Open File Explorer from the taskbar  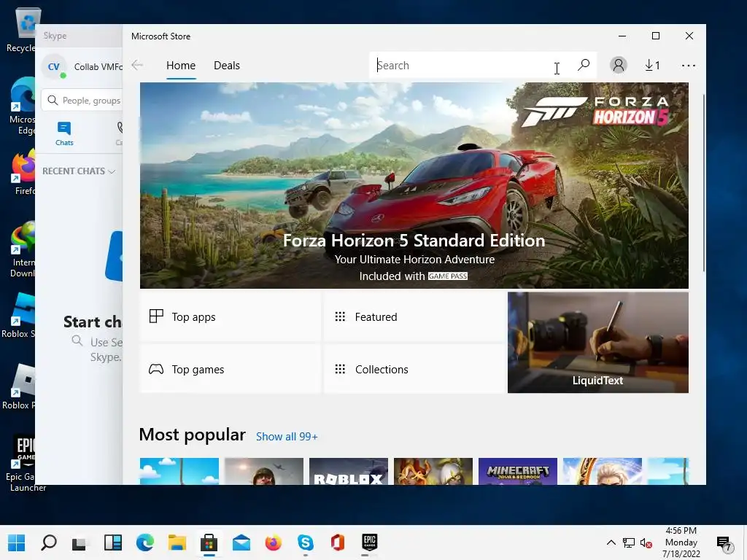[x=177, y=542]
